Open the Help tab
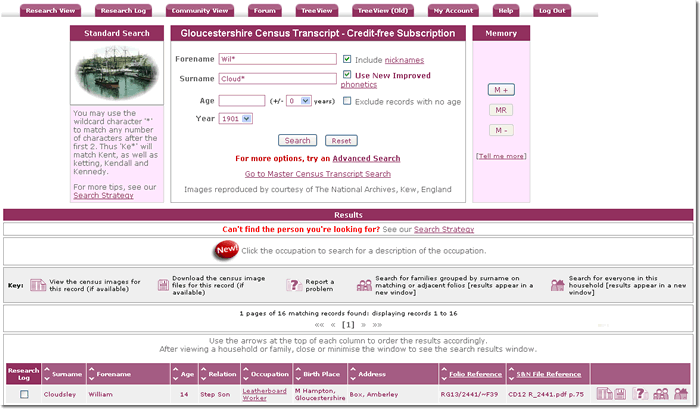The image size is (700, 409). coord(506,11)
